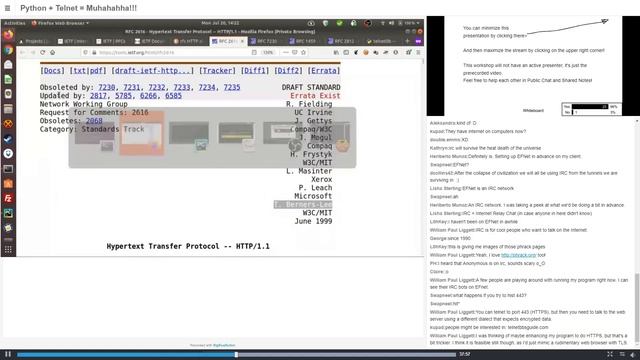
Task: Reset the 130% zoom indicator
Action: click(x=268, y=52)
